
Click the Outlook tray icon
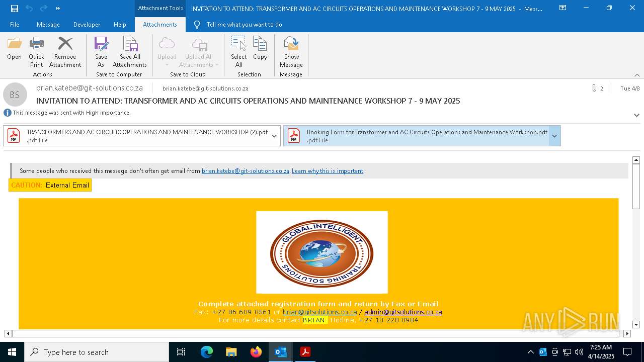point(543,352)
